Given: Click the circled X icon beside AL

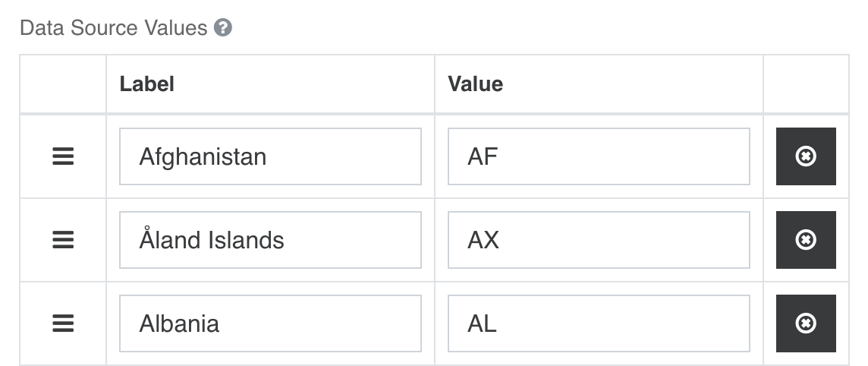Looking at the screenshot, I should (x=806, y=323).
